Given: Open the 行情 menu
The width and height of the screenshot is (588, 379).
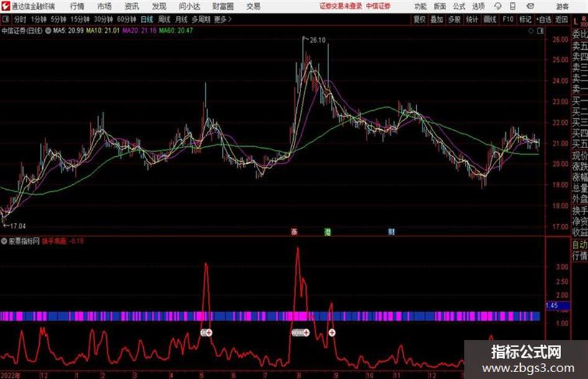Looking at the screenshot, I should (x=77, y=6).
